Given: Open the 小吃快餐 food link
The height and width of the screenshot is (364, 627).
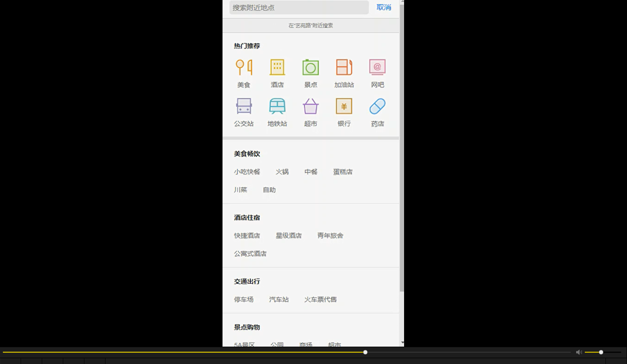Looking at the screenshot, I should (x=247, y=172).
